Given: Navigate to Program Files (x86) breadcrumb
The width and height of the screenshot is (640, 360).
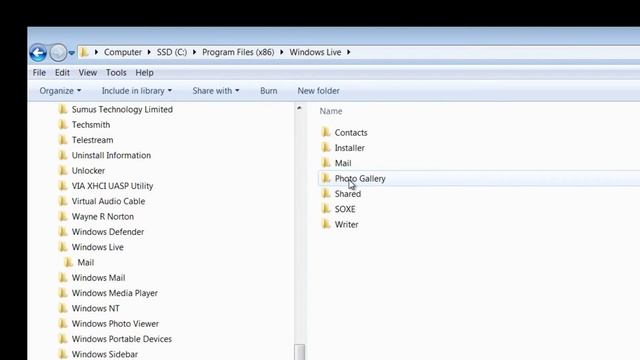Looking at the screenshot, I should click(238, 52).
